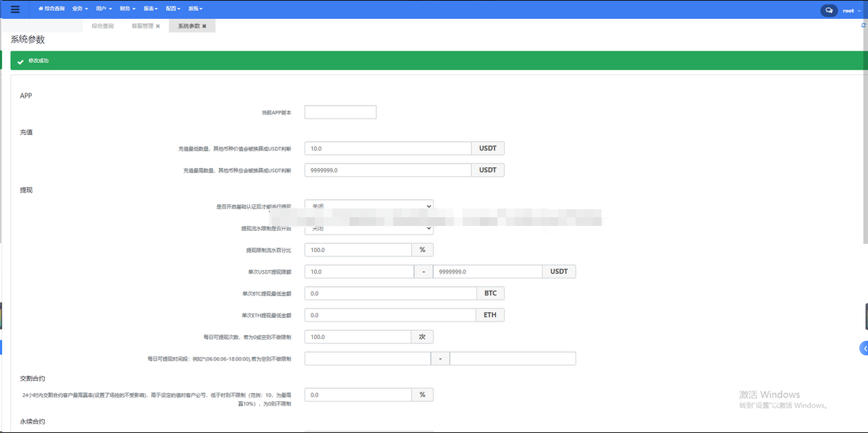Click the 当前APP版本 input field
The width and height of the screenshot is (868, 433).
click(340, 112)
